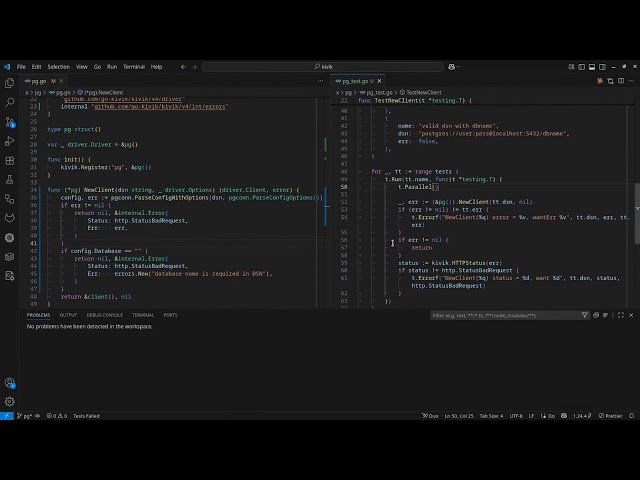Screen dimensions: 640x480
Task: Open the View menu
Action: 82,67
